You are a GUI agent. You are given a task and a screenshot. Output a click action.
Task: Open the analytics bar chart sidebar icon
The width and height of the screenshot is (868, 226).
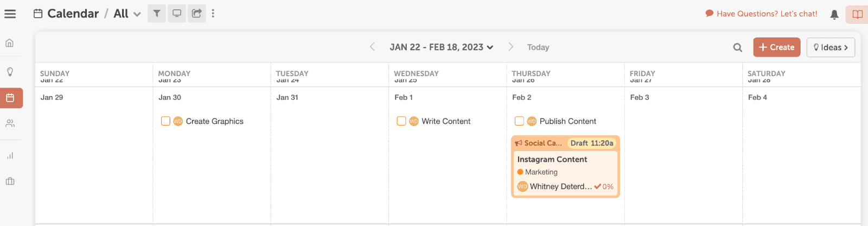click(x=10, y=156)
